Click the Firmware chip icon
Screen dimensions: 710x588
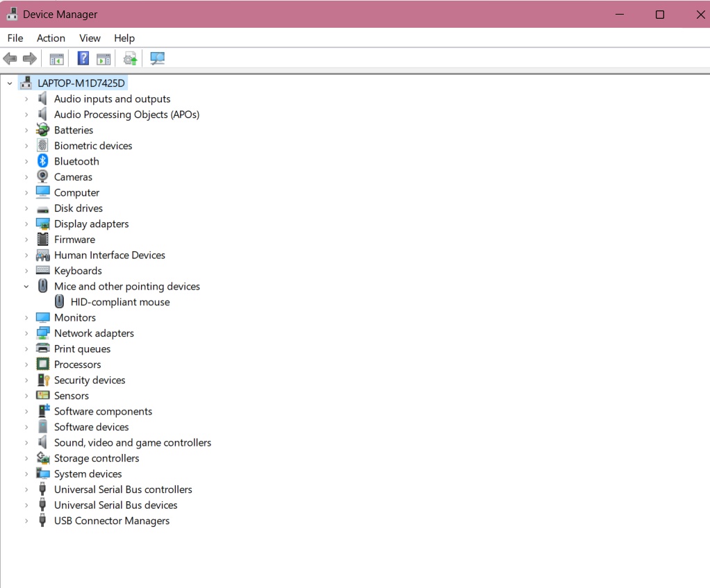pyautogui.click(x=42, y=240)
